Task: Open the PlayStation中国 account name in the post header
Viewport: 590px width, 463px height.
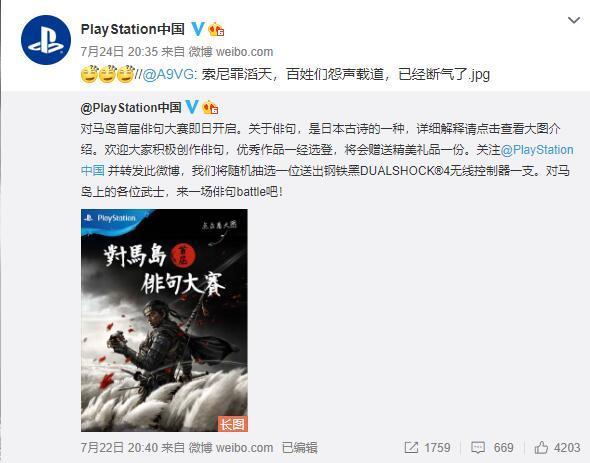Action: 132,29
